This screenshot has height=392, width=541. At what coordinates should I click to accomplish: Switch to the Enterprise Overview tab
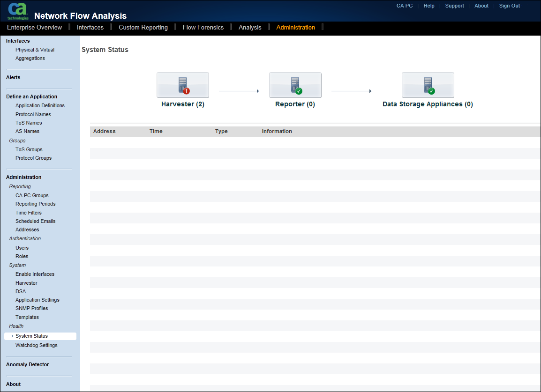(34, 27)
